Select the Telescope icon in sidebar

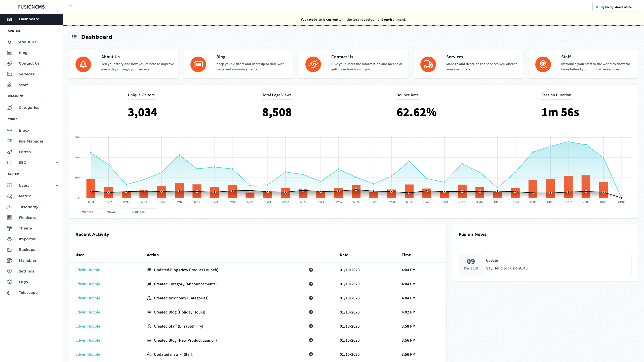pyautogui.click(x=10, y=292)
